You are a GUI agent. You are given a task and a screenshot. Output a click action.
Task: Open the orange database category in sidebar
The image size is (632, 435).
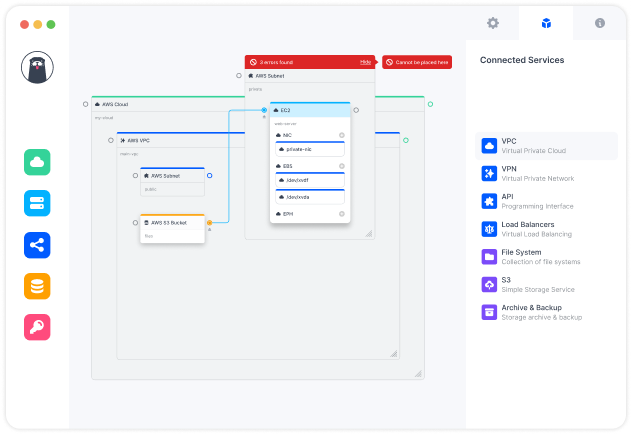(x=37, y=286)
